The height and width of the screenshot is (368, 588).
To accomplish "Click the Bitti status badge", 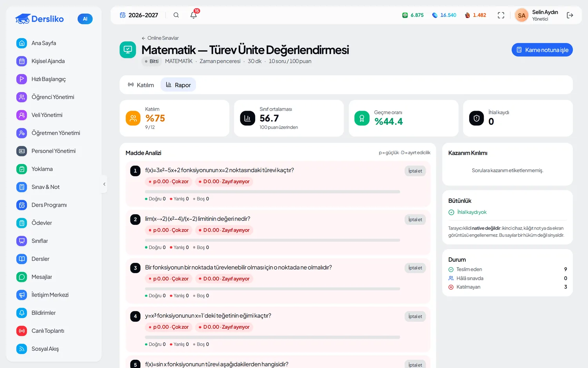I will 152,61.
